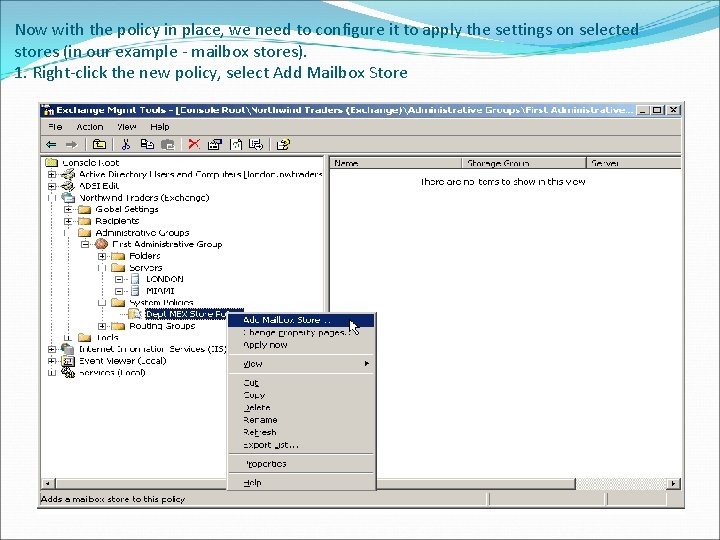The width and height of the screenshot is (720, 540).
Task: Click the Forward arrow toolbar icon
Action: [71, 145]
